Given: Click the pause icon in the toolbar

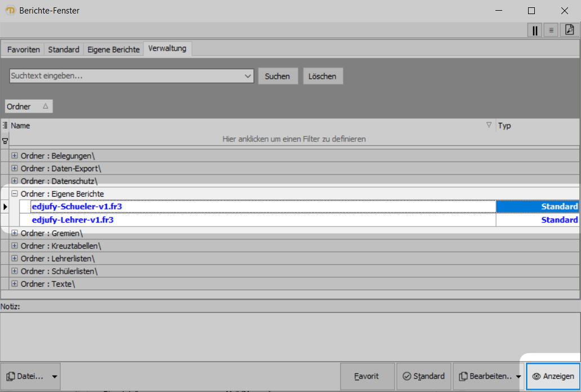Looking at the screenshot, I should point(534,30).
